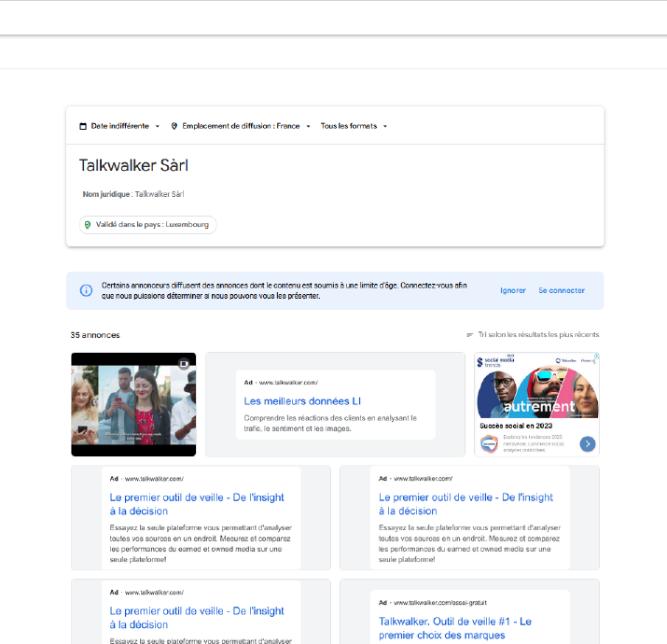The height and width of the screenshot is (644, 667).
Task: Click 'Validé dans le pays : Luxembourg' chip
Action: (148, 225)
